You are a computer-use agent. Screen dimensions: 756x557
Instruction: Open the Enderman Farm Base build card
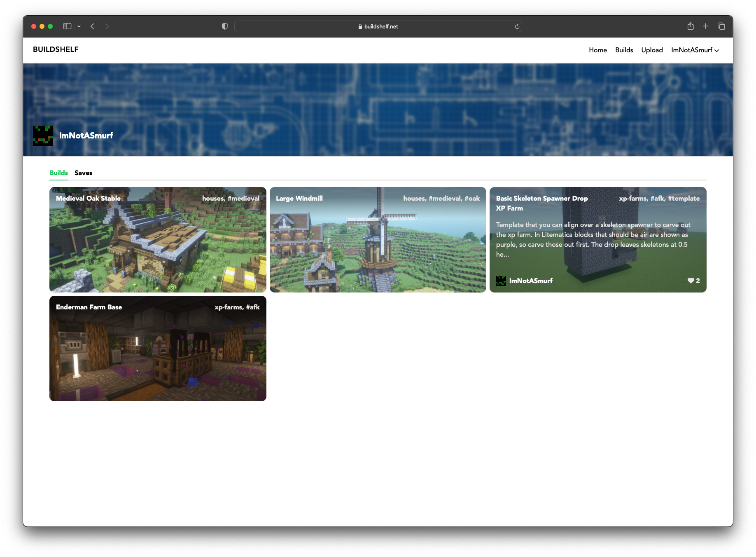click(158, 349)
